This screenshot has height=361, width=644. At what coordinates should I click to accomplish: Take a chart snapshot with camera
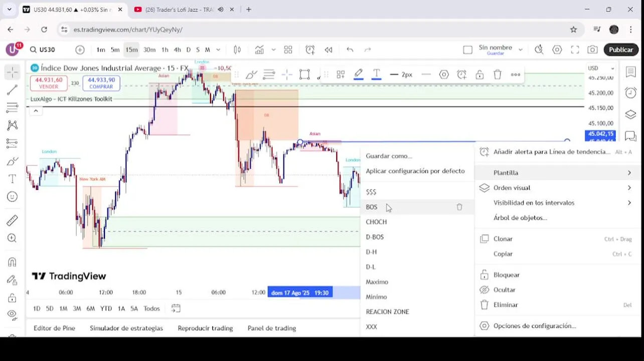coord(592,50)
